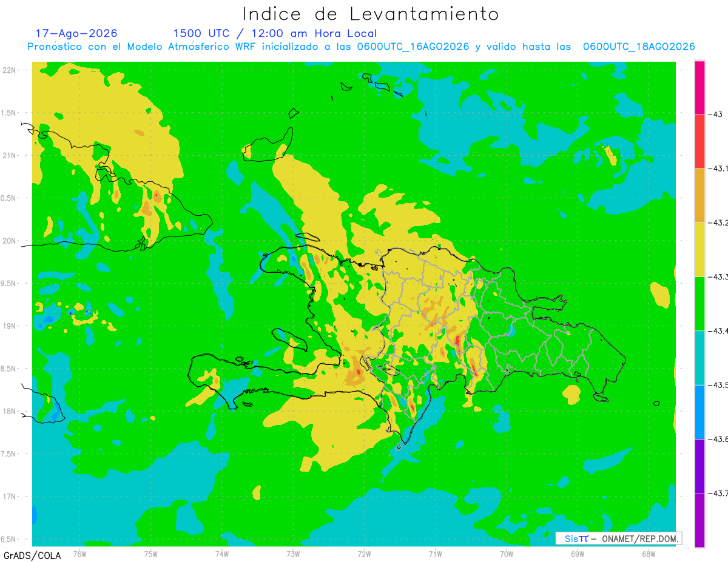Select the orange segment between -43.1 and -43.2
The image size is (728, 562).
(x=699, y=195)
